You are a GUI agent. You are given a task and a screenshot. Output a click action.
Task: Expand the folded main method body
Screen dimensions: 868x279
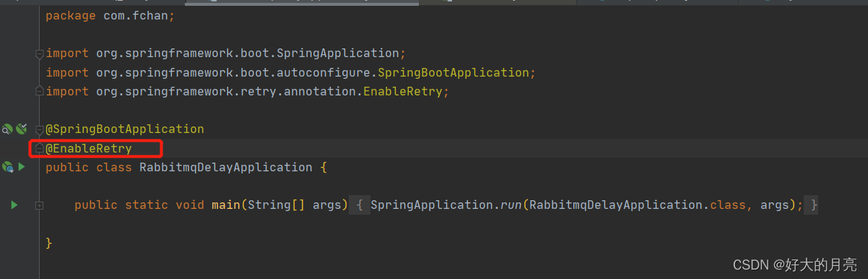point(40,205)
